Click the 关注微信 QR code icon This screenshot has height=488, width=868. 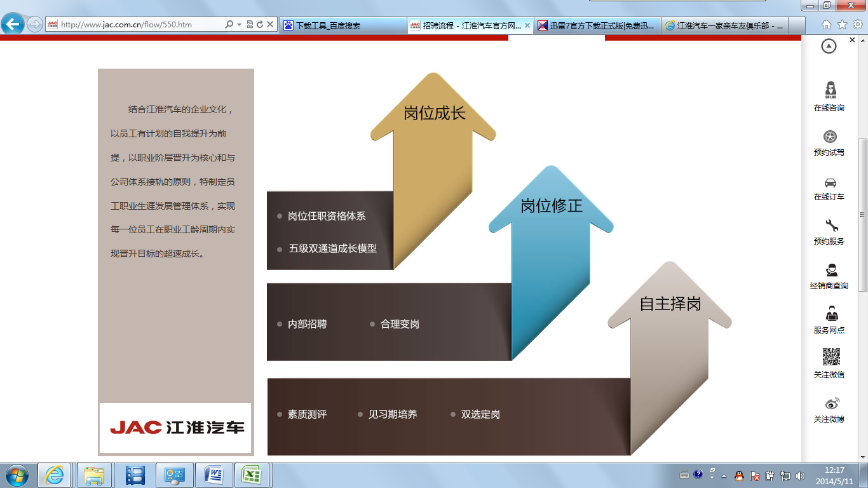tap(831, 357)
